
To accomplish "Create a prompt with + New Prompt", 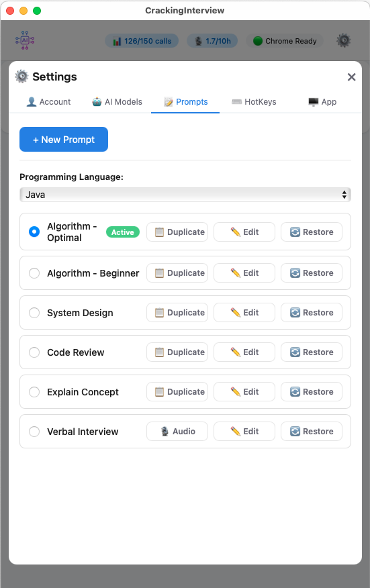I will [x=64, y=140].
